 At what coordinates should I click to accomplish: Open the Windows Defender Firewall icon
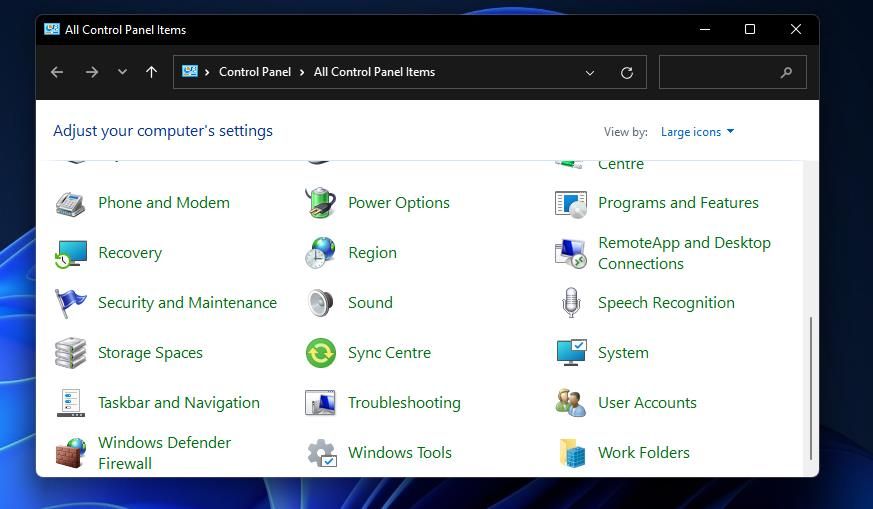[71, 453]
